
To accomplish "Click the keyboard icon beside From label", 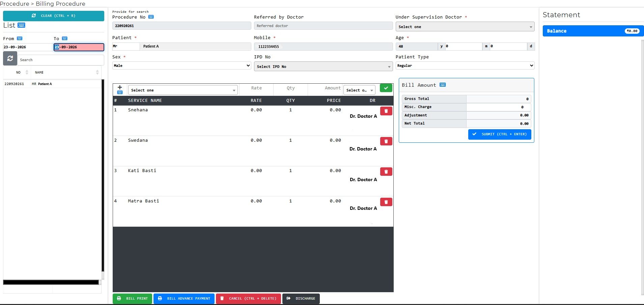I will tap(20, 38).
